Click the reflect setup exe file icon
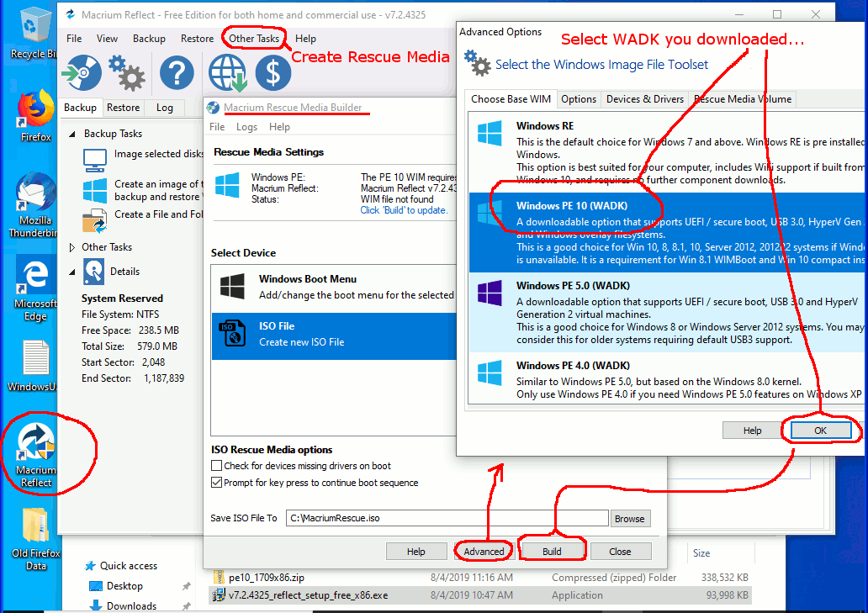This screenshot has width=868, height=613. [x=219, y=595]
